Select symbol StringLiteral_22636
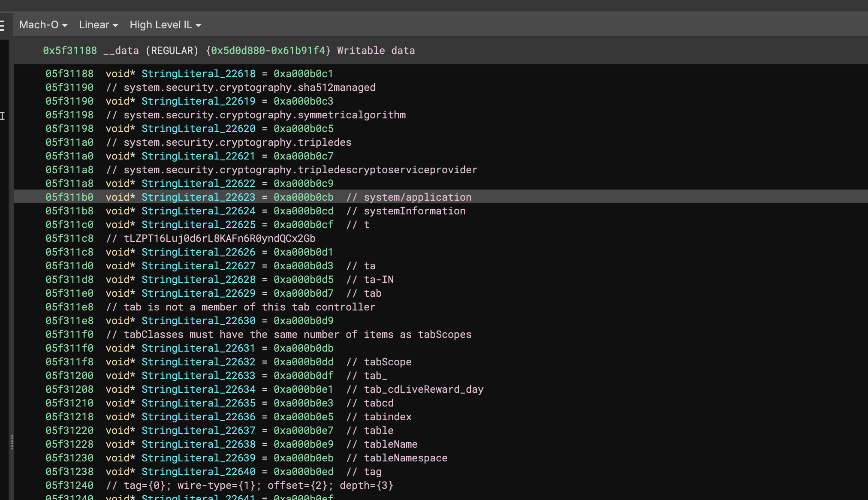 tap(199, 417)
